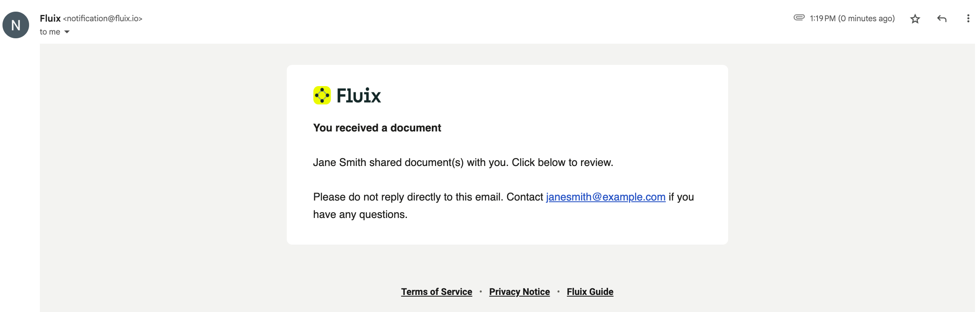Image resolution: width=980 pixels, height=312 pixels.
Task: Open the Privacy Notice link
Action: 519,292
